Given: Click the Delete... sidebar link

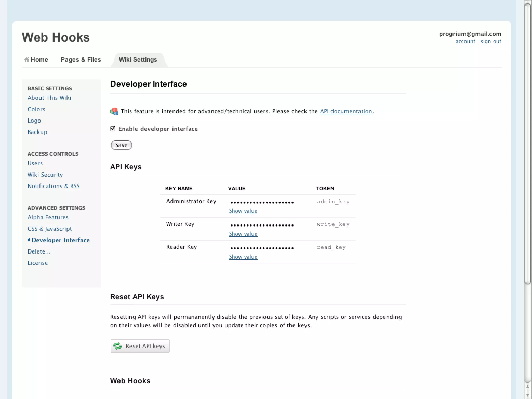Looking at the screenshot, I should pyautogui.click(x=39, y=251).
